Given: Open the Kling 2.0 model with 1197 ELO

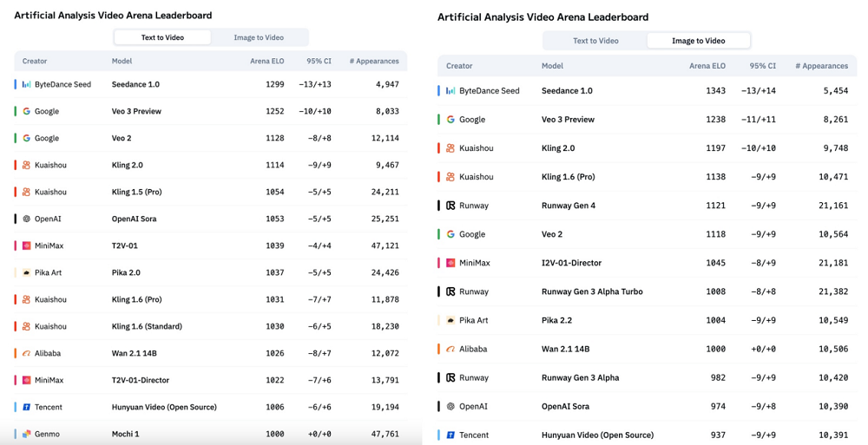Looking at the screenshot, I should (x=558, y=148).
